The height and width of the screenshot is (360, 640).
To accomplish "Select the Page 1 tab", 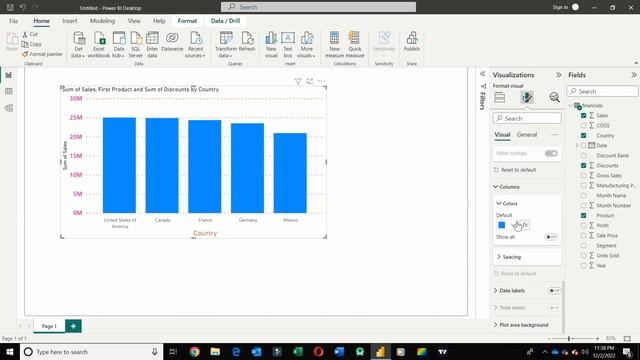I will 49,326.
